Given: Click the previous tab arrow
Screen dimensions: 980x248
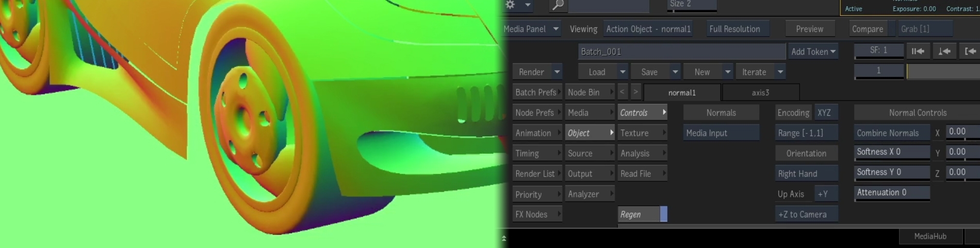Looking at the screenshot, I should (x=622, y=92).
